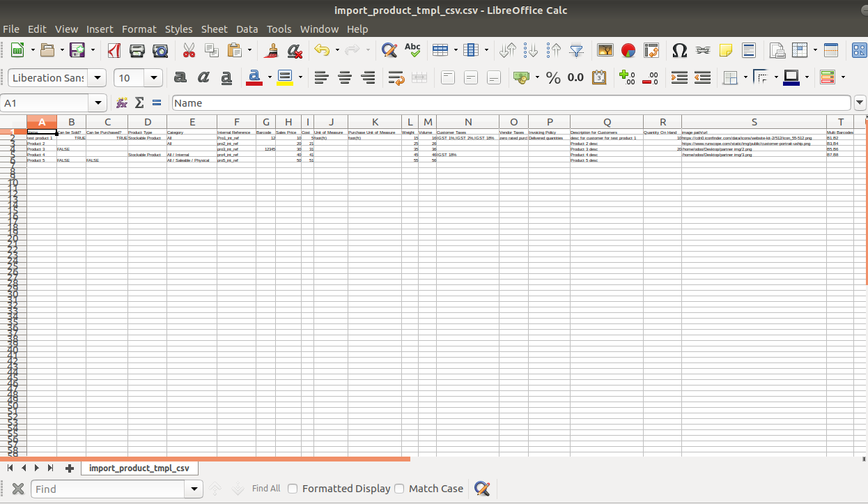This screenshot has width=868, height=504.
Task: Toggle the Match Case checkbox
Action: tap(399, 489)
